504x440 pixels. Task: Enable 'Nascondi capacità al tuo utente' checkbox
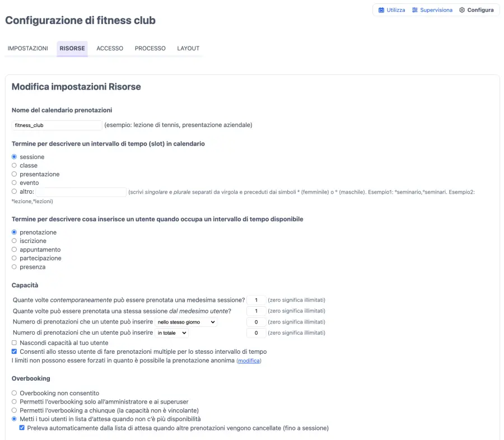pyautogui.click(x=15, y=343)
